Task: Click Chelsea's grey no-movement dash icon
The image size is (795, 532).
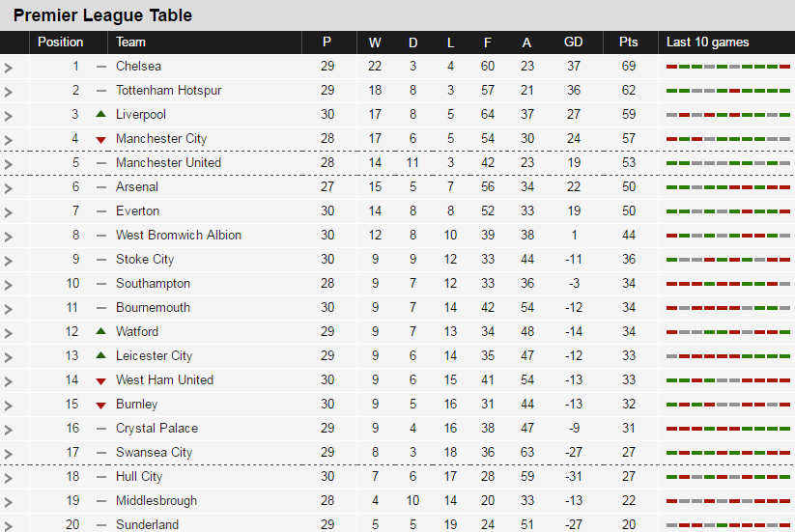Action: tap(100, 67)
